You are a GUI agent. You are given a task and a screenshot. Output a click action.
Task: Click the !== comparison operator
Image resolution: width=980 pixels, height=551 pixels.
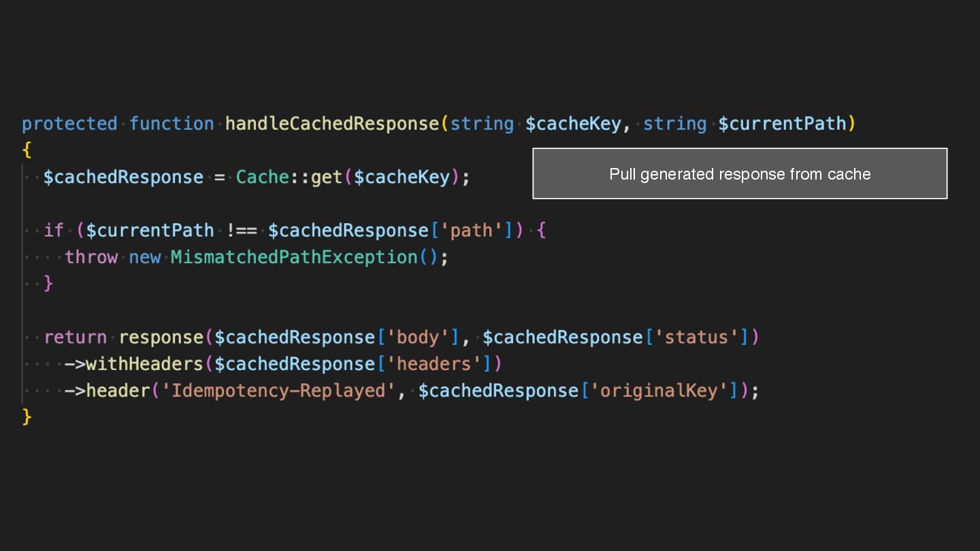242,231
